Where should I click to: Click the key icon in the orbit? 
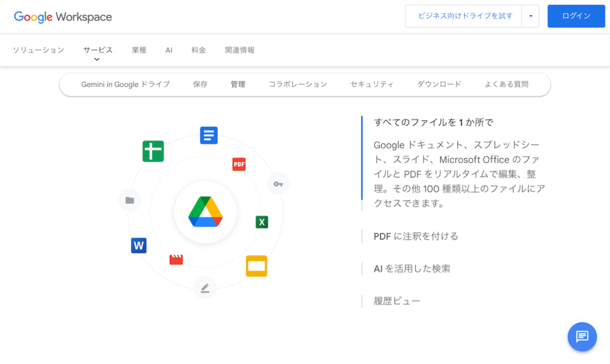[x=278, y=184]
